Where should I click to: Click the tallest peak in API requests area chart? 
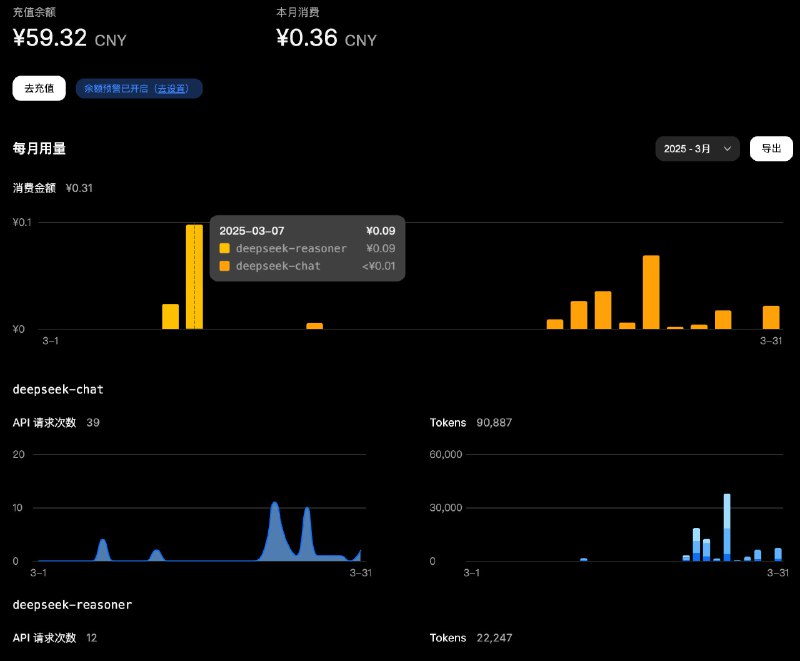pos(275,530)
